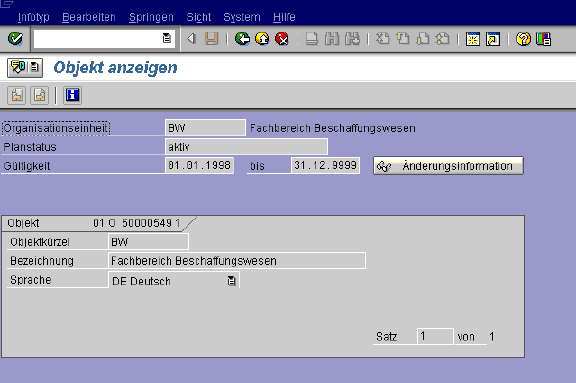The image size is (576, 383).
Task: Open the Sicht menu
Action: (x=199, y=17)
